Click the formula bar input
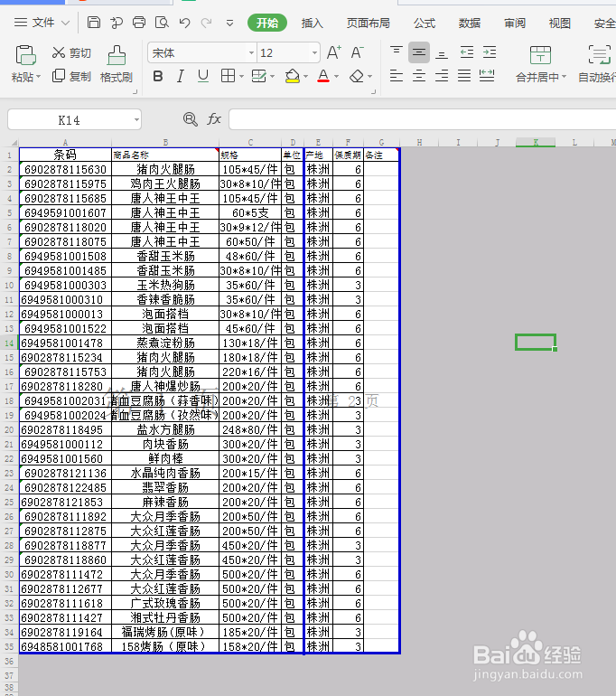The image size is (616, 696). (422, 119)
